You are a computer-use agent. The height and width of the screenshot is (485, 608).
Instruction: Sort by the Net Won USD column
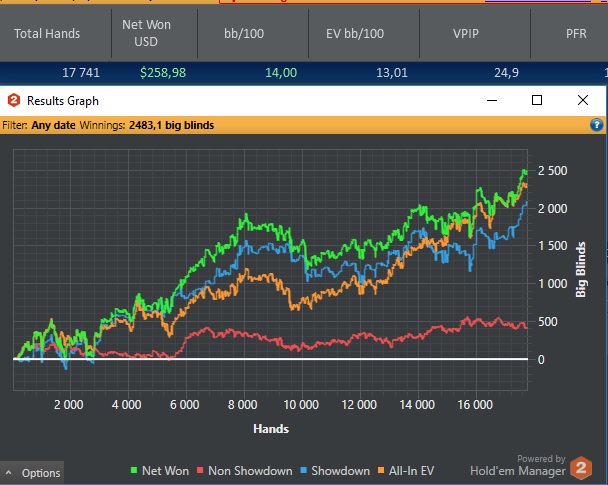[153, 33]
